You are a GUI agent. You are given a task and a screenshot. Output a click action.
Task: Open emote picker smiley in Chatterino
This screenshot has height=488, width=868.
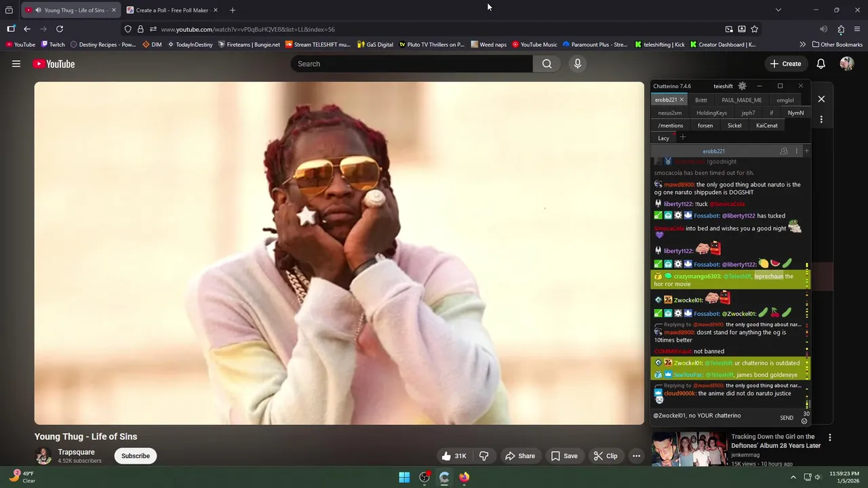[x=804, y=421]
